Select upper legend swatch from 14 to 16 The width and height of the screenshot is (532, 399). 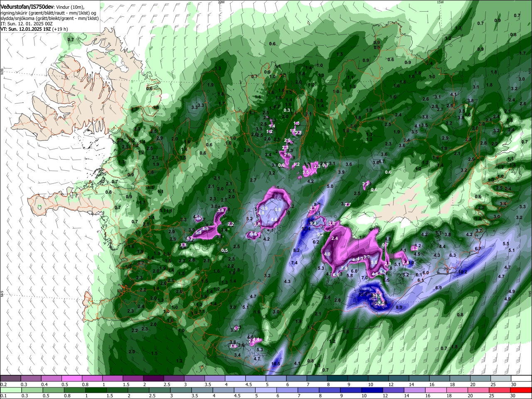tap(419, 379)
